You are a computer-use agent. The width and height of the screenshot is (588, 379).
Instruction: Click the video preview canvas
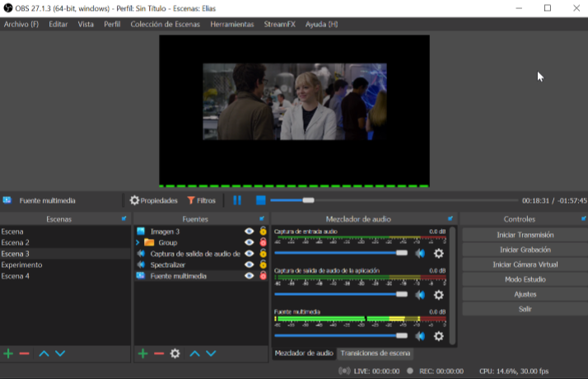pyautogui.click(x=294, y=111)
